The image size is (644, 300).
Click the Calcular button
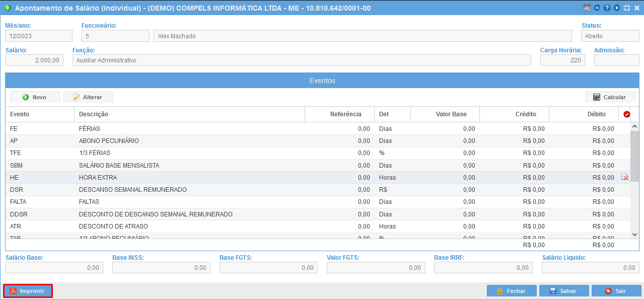click(x=610, y=97)
